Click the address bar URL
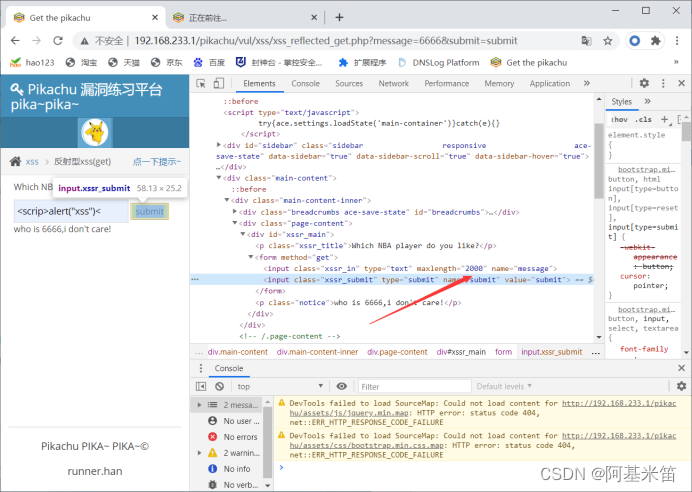Image resolution: width=692 pixels, height=492 pixels. [x=326, y=41]
